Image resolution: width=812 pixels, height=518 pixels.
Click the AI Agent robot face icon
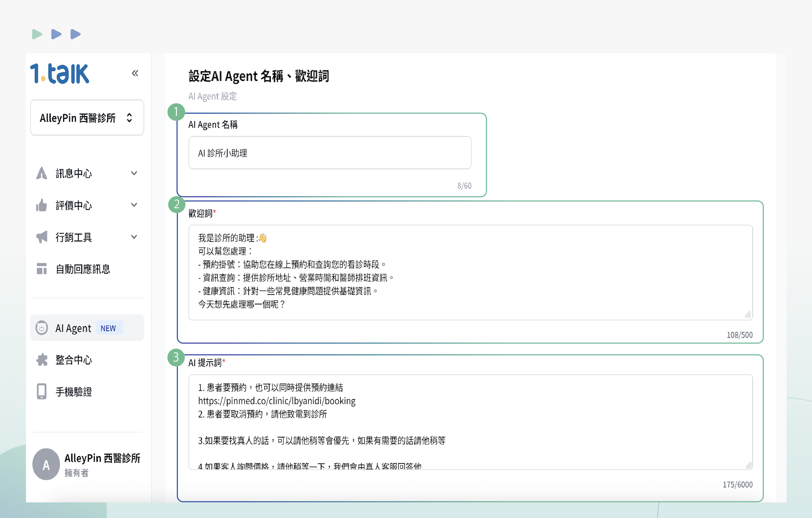(42, 328)
